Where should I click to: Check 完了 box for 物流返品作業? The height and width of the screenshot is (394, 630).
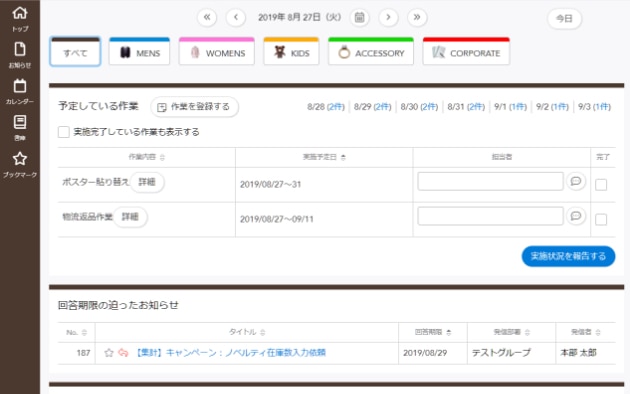[601, 220]
